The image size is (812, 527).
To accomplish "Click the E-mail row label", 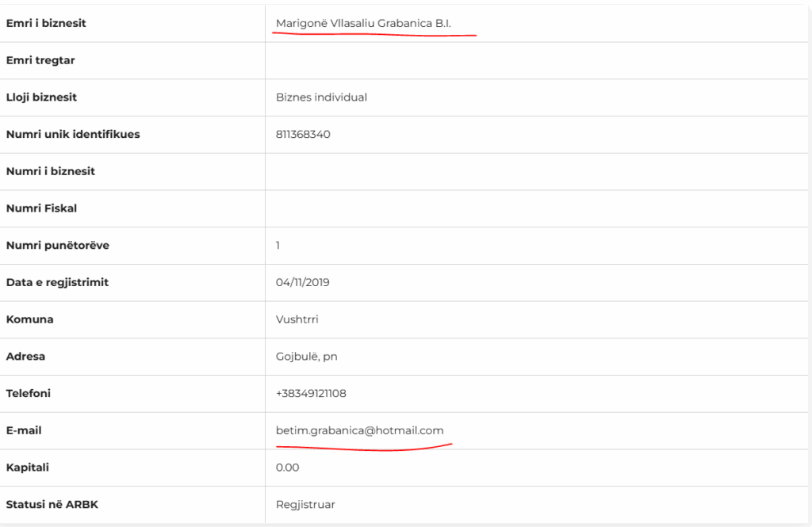I will coord(24,430).
